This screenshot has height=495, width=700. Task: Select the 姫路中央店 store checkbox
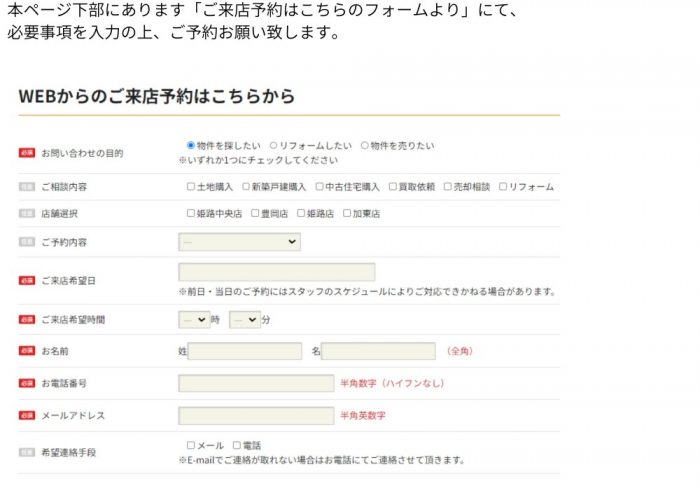coord(191,213)
